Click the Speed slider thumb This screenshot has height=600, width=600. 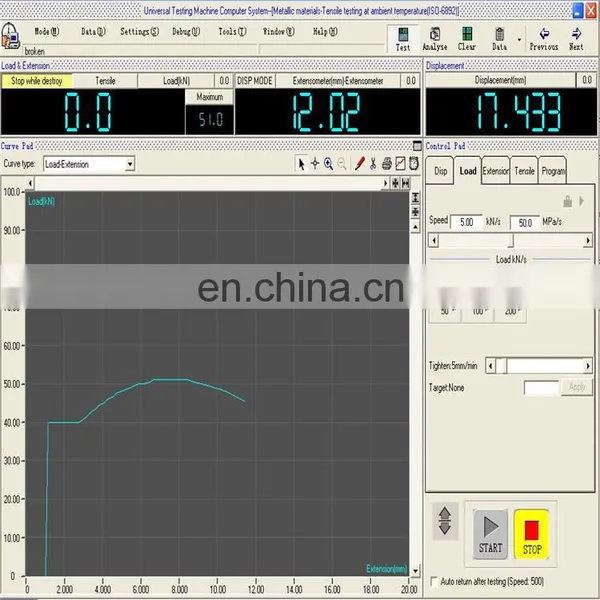pos(511,241)
